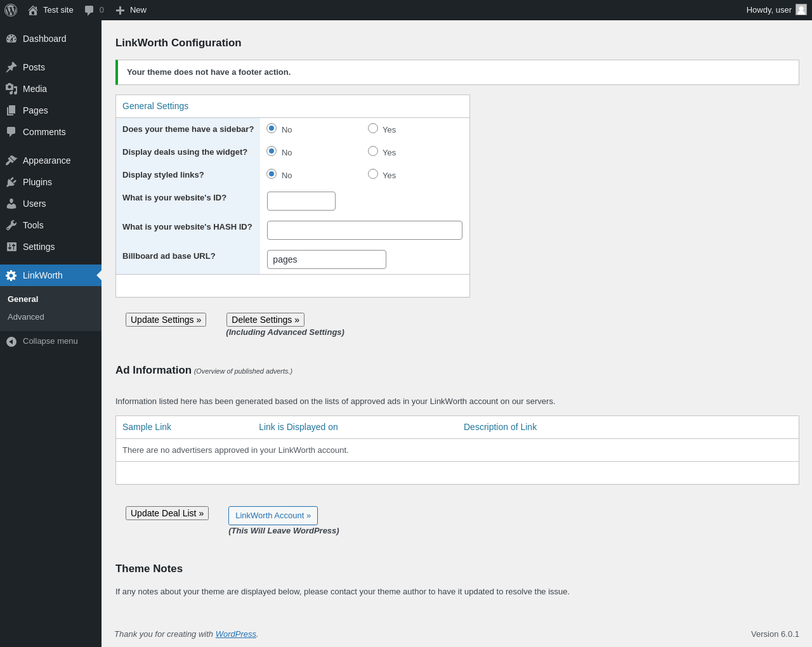Click the Test site home icon

tap(33, 10)
